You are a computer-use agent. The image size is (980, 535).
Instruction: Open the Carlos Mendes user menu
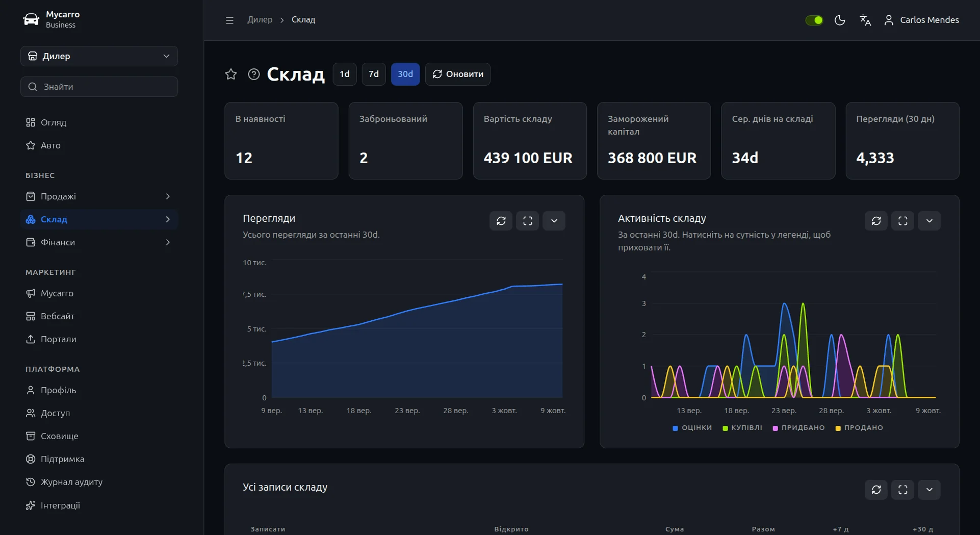coord(921,20)
